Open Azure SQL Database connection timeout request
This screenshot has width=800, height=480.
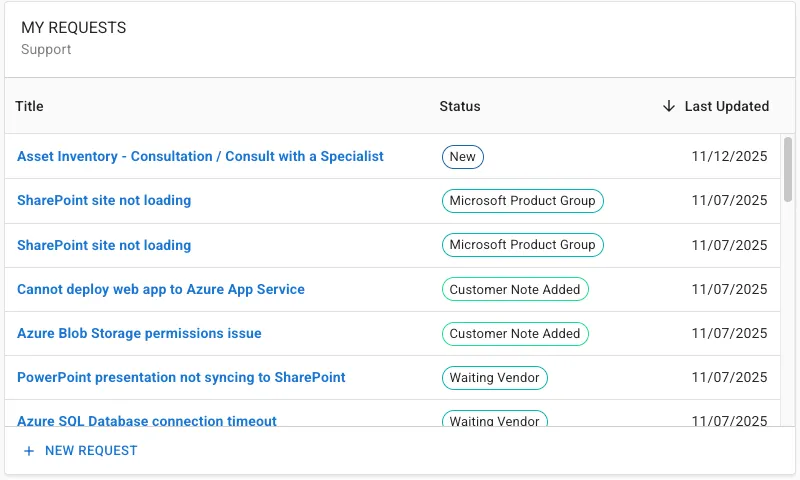click(147, 420)
